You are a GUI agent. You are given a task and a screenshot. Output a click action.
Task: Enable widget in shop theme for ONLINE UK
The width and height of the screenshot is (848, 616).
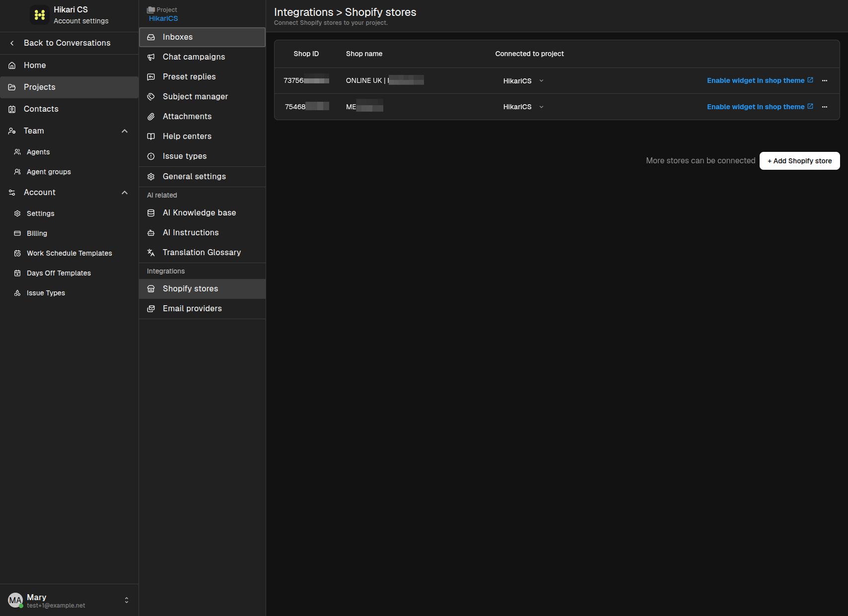[x=760, y=80]
